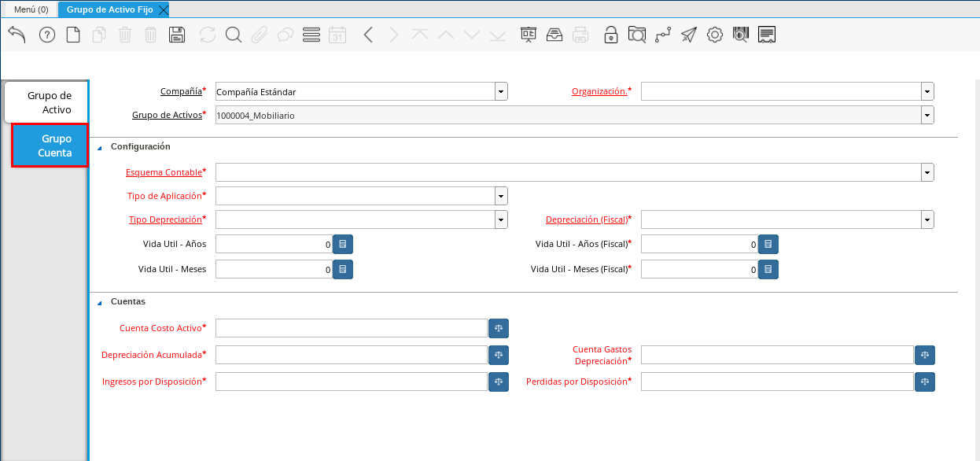Collapse the Cuentas section
The image size is (980, 461).
pyautogui.click(x=100, y=303)
